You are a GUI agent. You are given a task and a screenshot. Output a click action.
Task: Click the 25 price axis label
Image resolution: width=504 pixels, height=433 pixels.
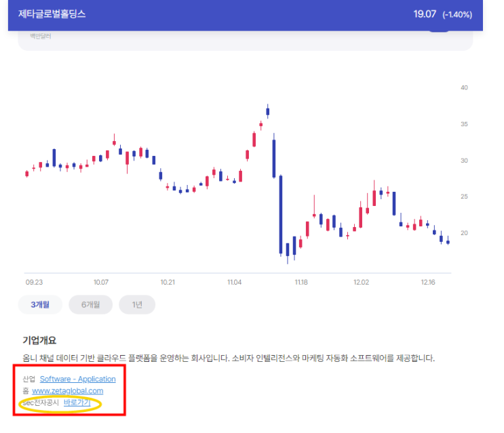464,197
